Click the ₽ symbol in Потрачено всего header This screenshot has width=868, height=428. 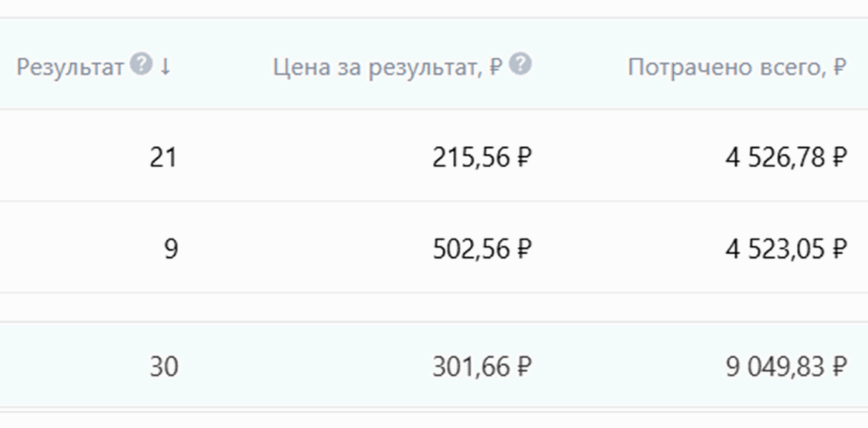click(x=838, y=68)
